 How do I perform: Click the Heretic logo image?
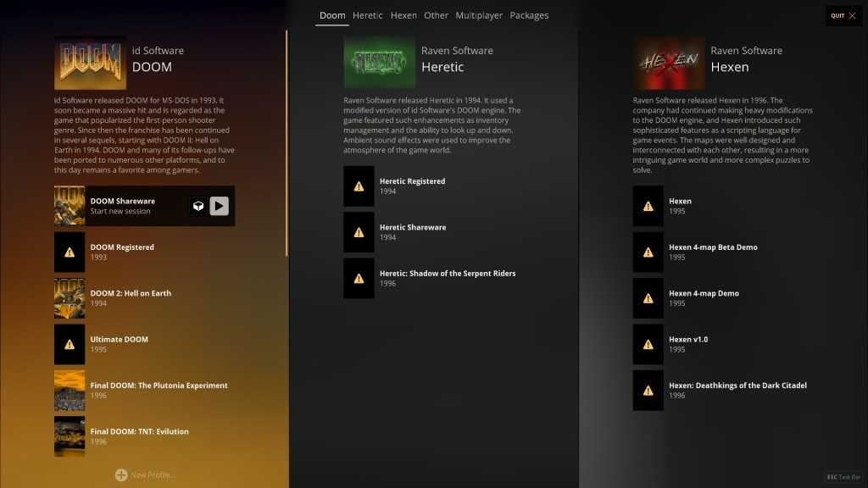380,63
